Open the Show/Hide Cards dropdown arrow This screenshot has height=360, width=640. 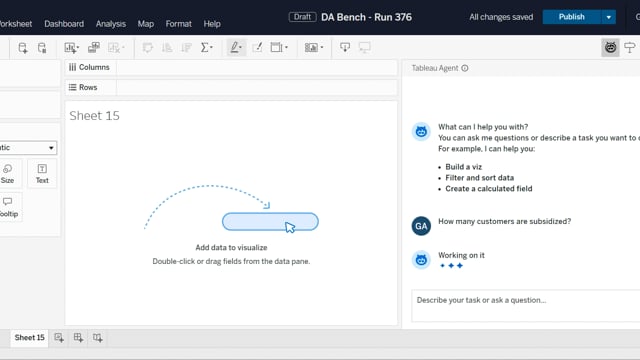[322, 48]
